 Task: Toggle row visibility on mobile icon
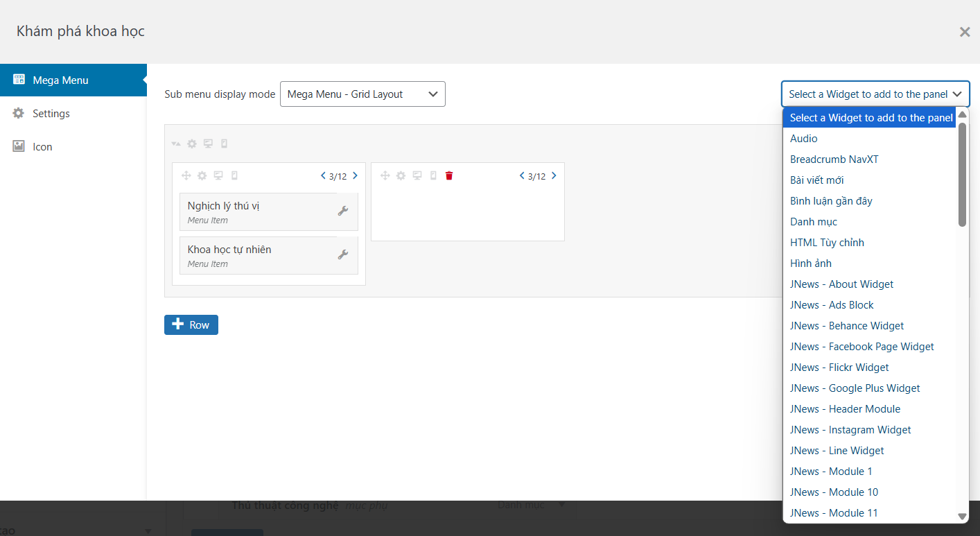click(x=224, y=144)
